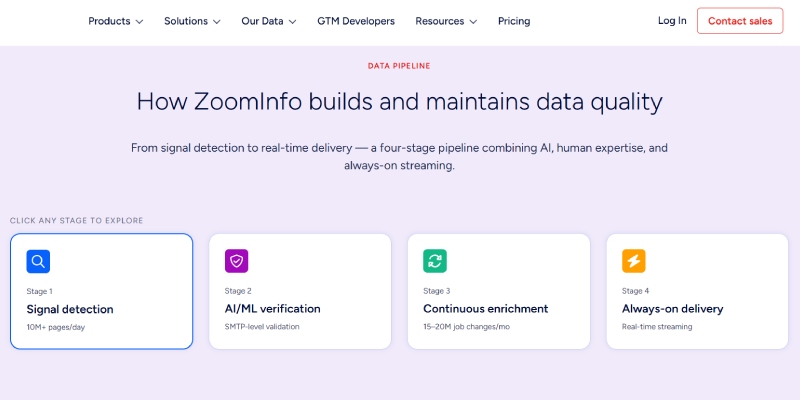The height and width of the screenshot is (400, 800).
Task: Open the Pricing page
Action: pyautogui.click(x=514, y=21)
